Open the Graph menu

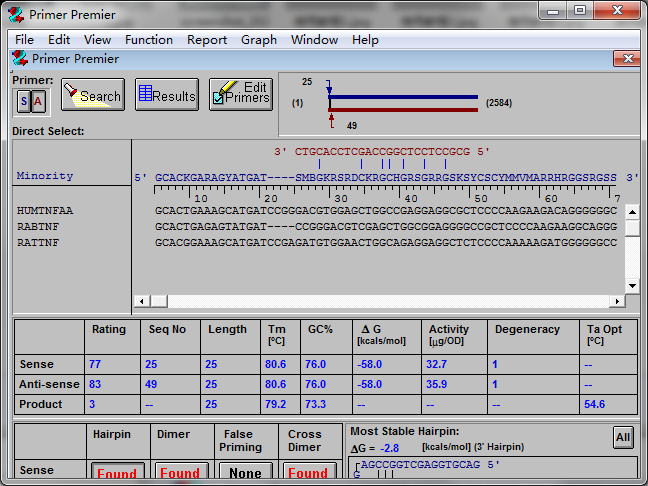(258, 40)
